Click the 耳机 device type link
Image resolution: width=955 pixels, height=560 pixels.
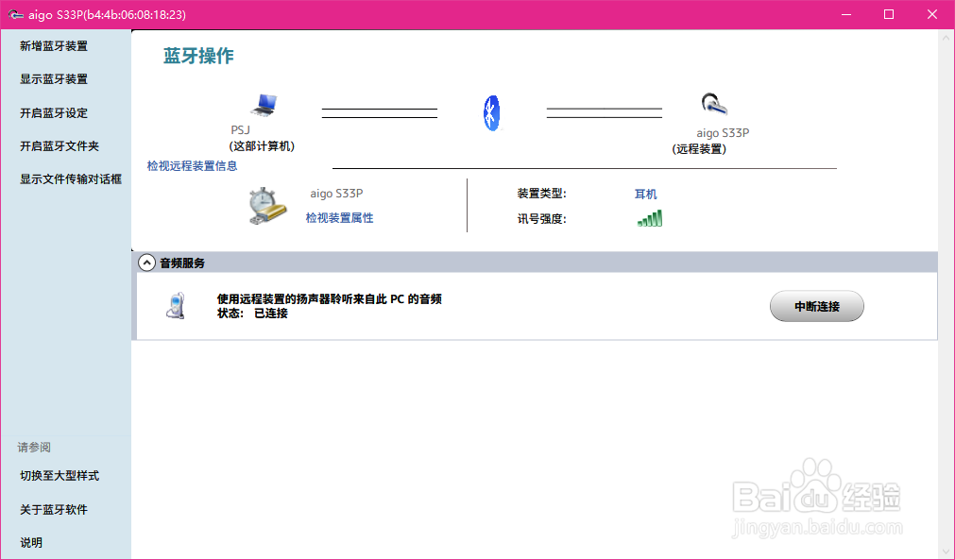[645, 195]
